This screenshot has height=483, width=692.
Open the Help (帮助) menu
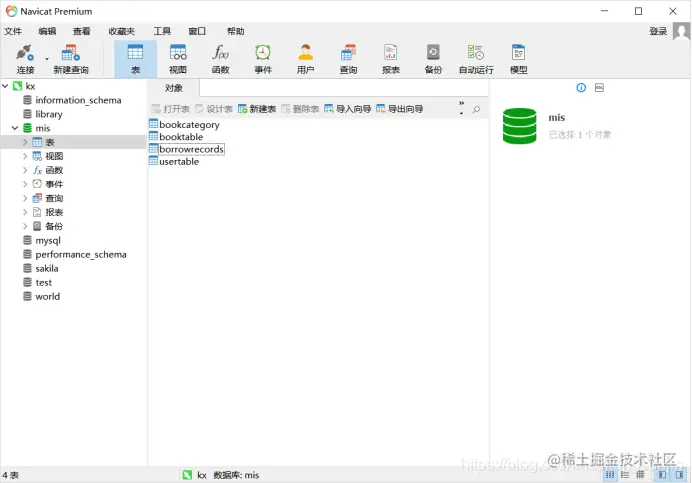[x=235, y=31]
